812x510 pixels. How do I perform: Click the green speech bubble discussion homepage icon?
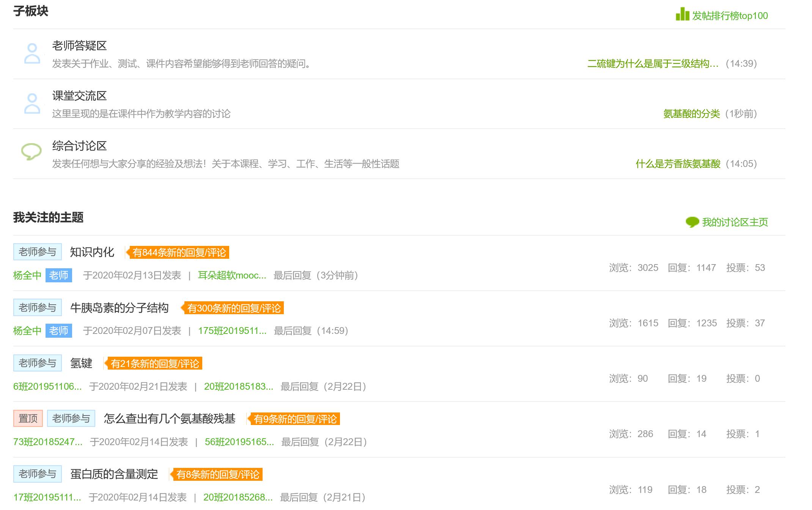coord(692,222)
